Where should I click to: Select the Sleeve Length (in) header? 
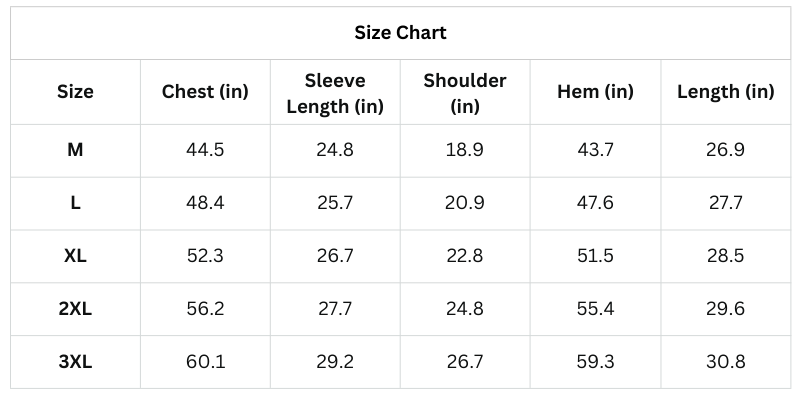[x=334, y=92]
